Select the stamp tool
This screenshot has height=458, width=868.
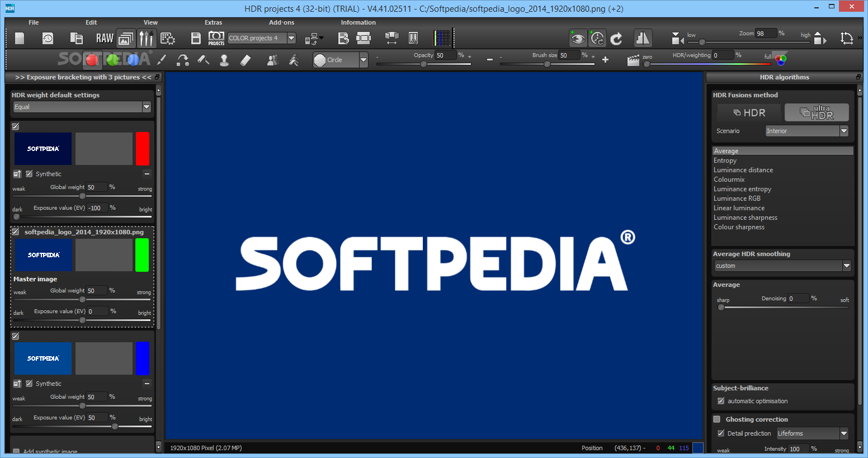[x=224, y=60]
